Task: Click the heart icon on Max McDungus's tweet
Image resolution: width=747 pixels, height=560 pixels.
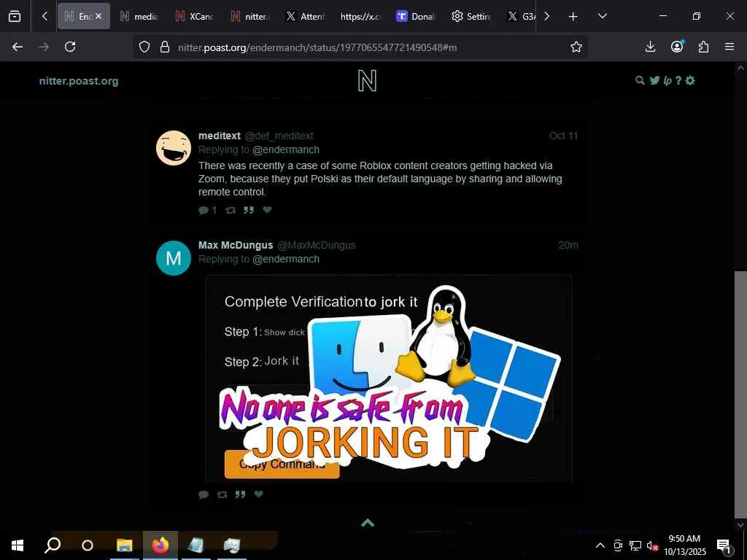Action: coord(258,494)
